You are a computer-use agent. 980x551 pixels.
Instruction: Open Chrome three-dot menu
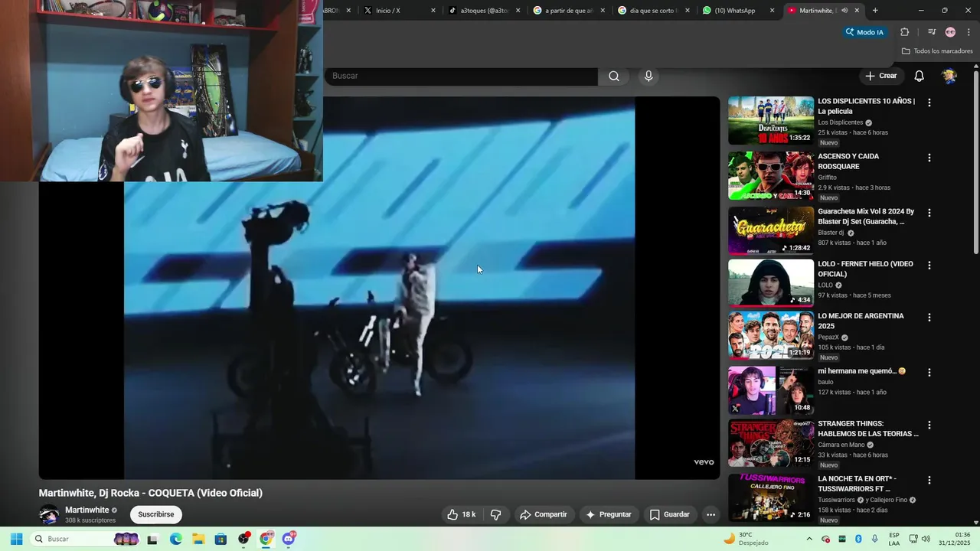click(969, 32)
